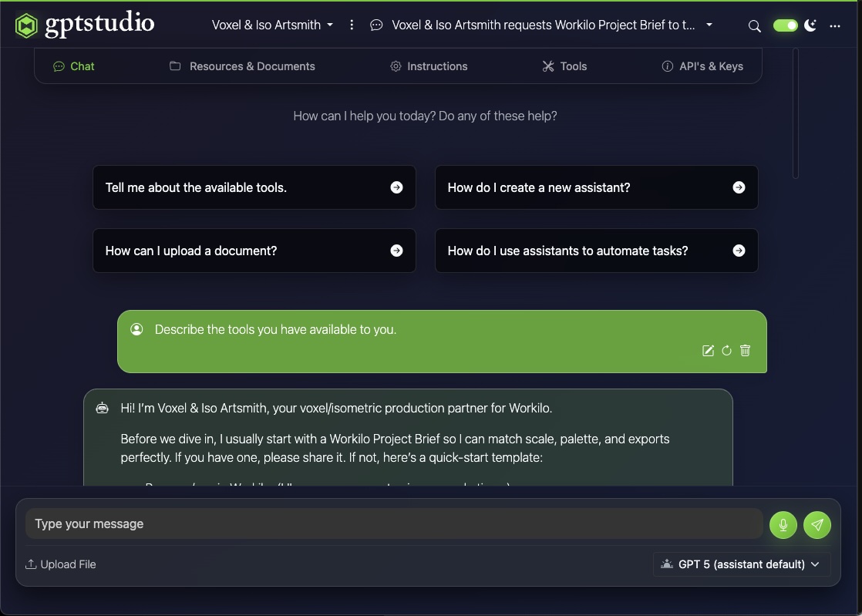Open the Tools tab
Screen dimensions: 862x616
pos(564,66)
